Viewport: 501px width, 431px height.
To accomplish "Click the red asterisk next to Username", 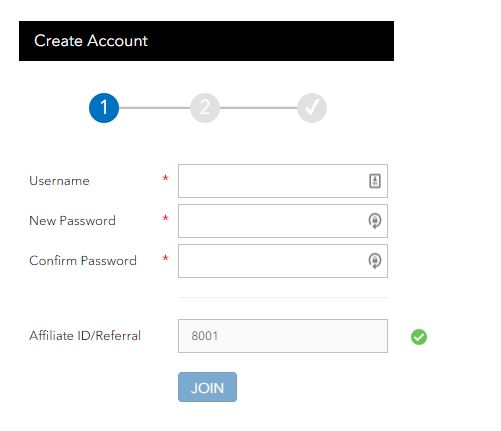I will click(x=165, y=178).
